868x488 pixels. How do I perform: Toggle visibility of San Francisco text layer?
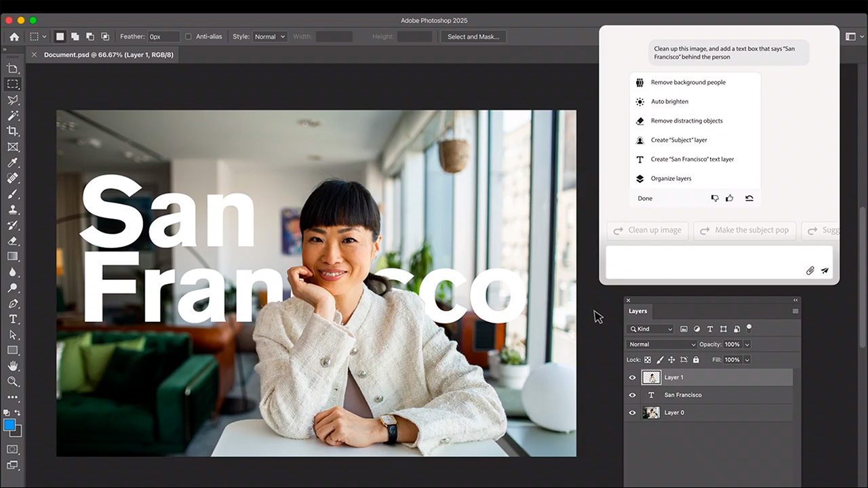click(633, 395)
